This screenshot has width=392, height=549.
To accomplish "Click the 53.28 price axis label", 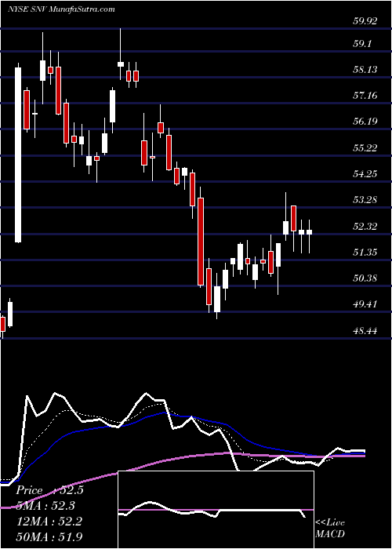I will pyautogui.click(x=365, y=200).
